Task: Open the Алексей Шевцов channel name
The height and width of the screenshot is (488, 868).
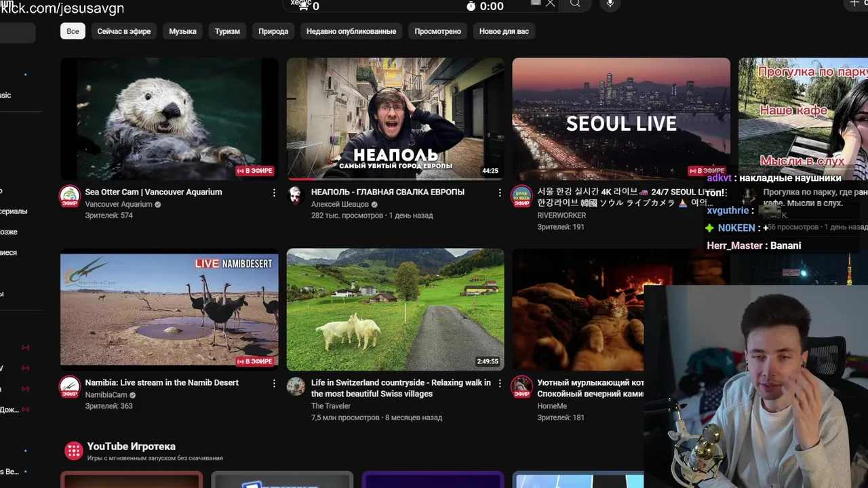Action: 340,204
